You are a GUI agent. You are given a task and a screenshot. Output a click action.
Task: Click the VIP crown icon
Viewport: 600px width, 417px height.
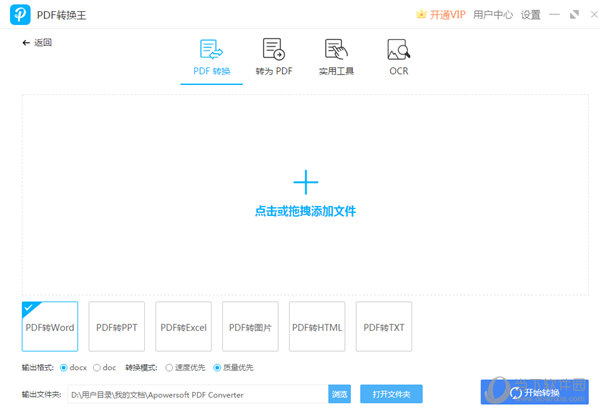[421, 15]
